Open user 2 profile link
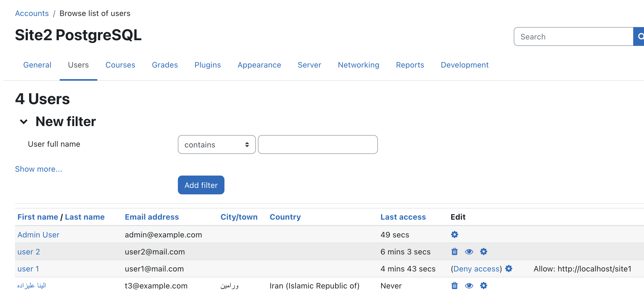Screen dimensions: 644x298 (29, 252)
